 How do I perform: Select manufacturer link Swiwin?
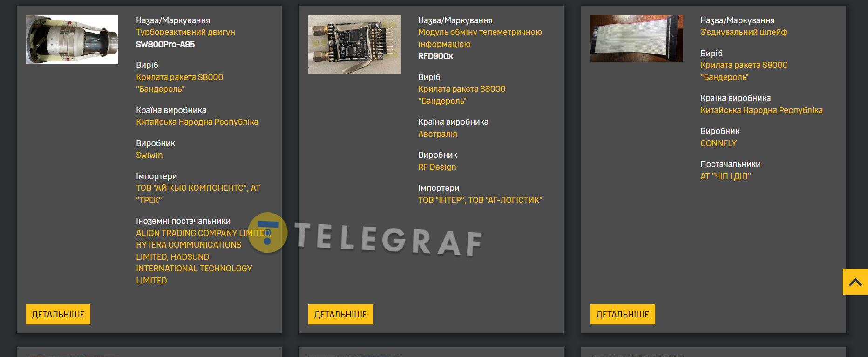[149, 155]
